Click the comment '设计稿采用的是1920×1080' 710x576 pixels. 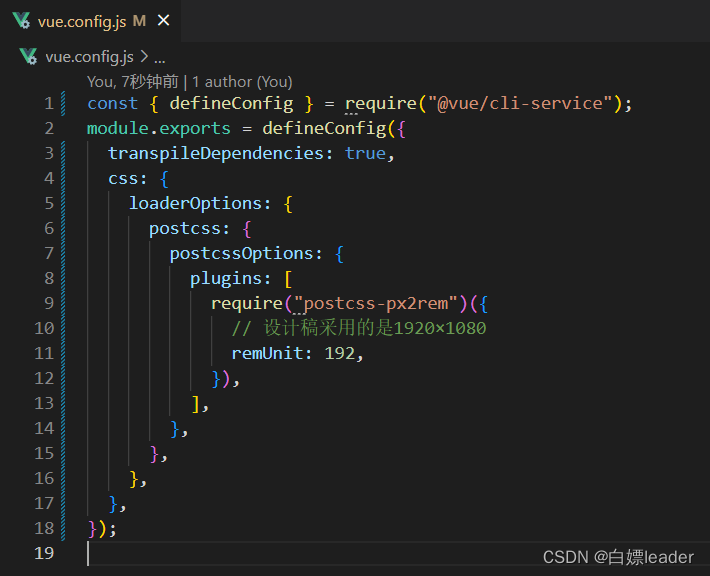tap(375, 328)
